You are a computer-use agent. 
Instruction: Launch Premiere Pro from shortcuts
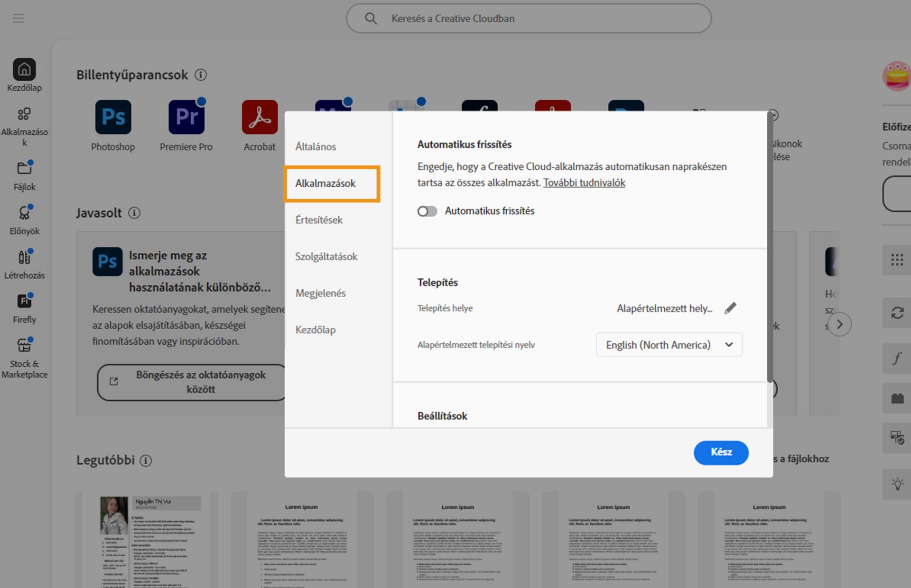tap(186, 117)
